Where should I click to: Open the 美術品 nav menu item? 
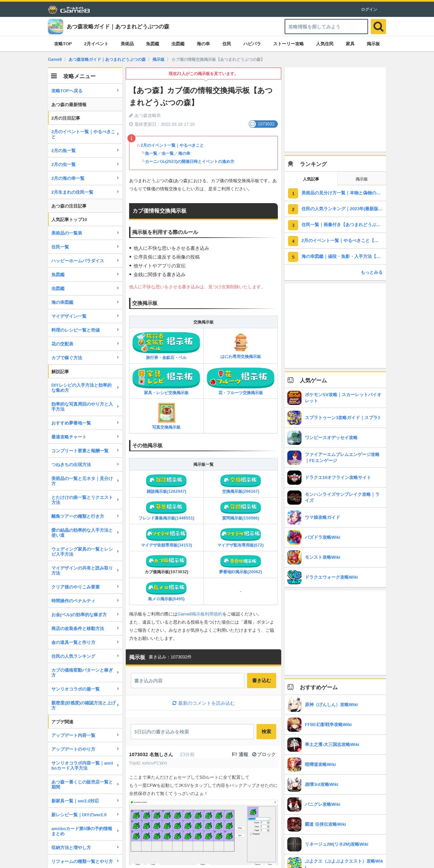(127, 44)
